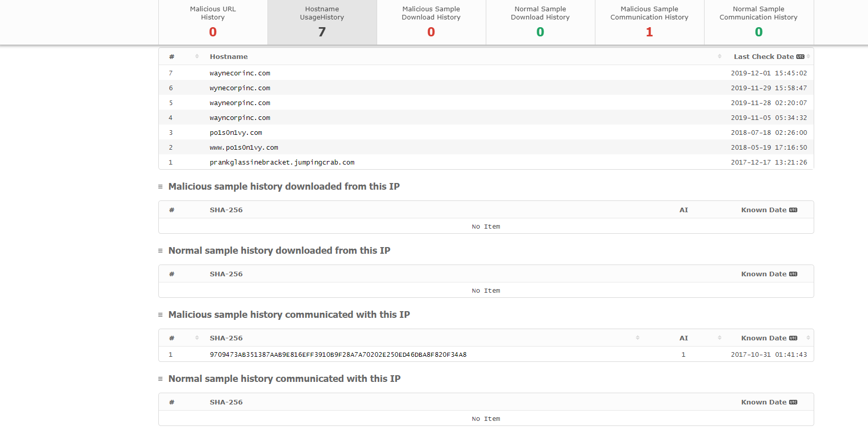Click list icon beside Normal sample downloaded heading
Screen dimensions: 868x447
coord(160,251)
